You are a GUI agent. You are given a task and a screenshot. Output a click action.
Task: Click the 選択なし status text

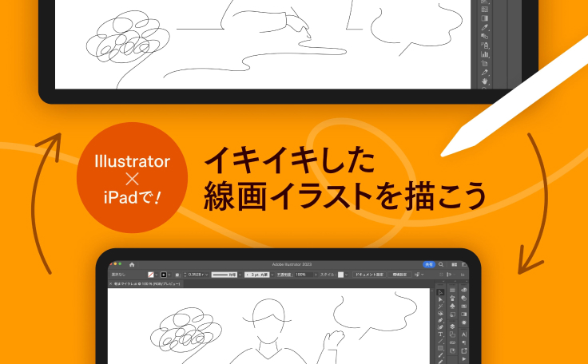[118, 275]
